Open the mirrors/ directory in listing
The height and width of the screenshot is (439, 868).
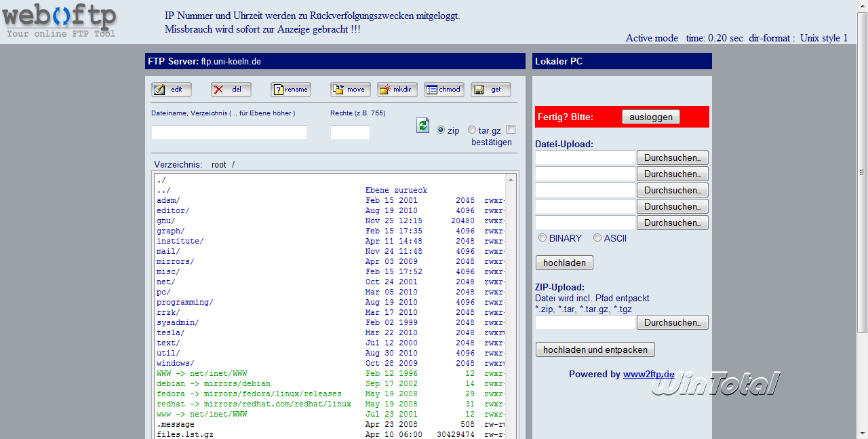(x=175, y=261)
